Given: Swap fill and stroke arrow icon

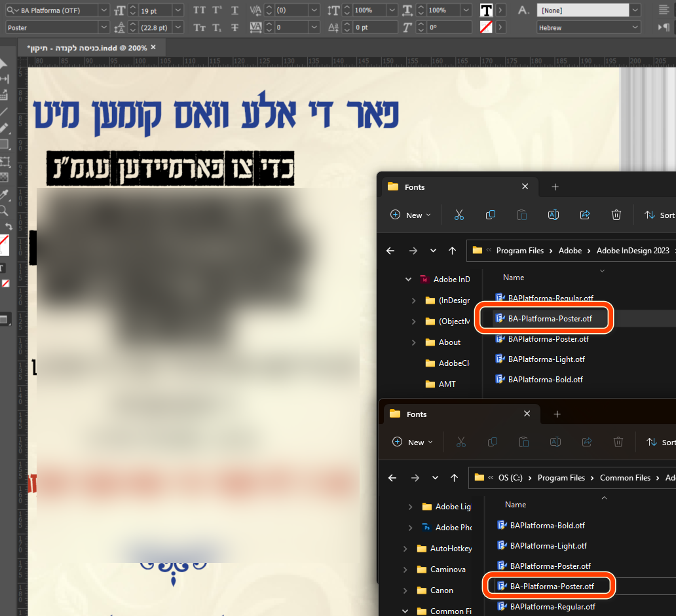Looking at the screenshot, I should 9,226.
